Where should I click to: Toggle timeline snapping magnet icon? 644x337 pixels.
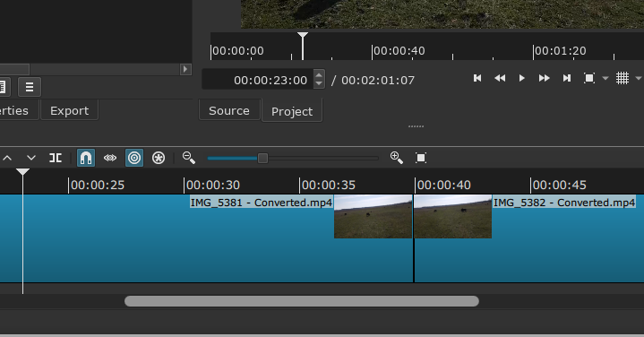[x=86, y=158]
